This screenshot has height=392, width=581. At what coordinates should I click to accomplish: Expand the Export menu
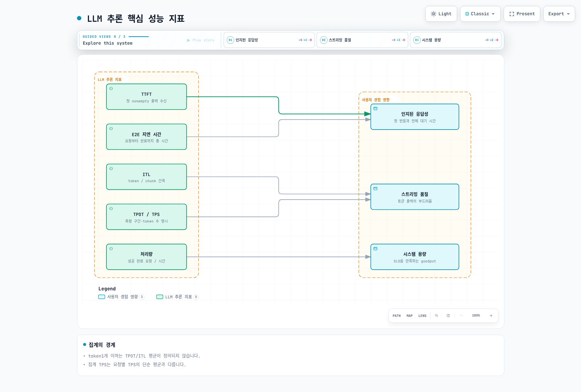[559, 14]
